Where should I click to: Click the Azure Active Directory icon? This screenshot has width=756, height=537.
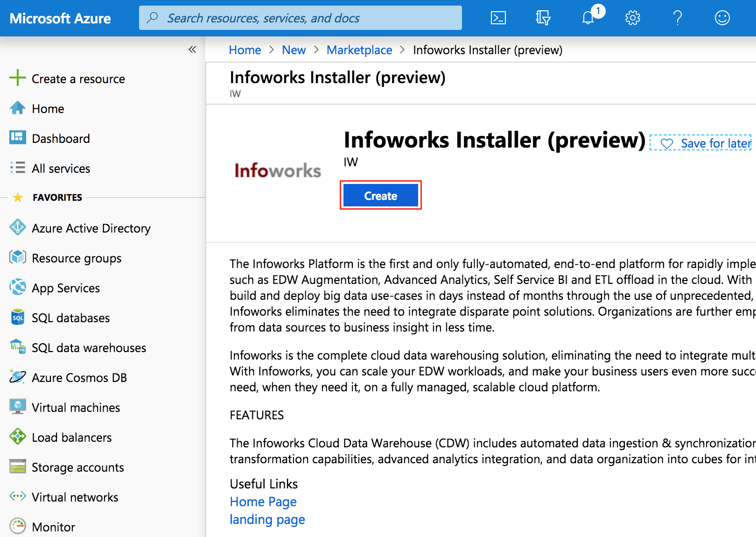coord(18,227)
